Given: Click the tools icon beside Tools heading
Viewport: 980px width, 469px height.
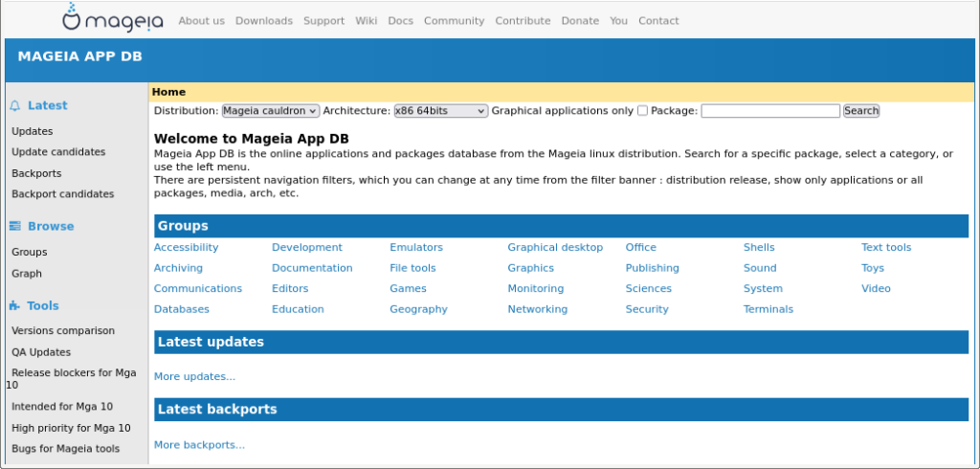Looking at the screenshot, I should 14,306.
